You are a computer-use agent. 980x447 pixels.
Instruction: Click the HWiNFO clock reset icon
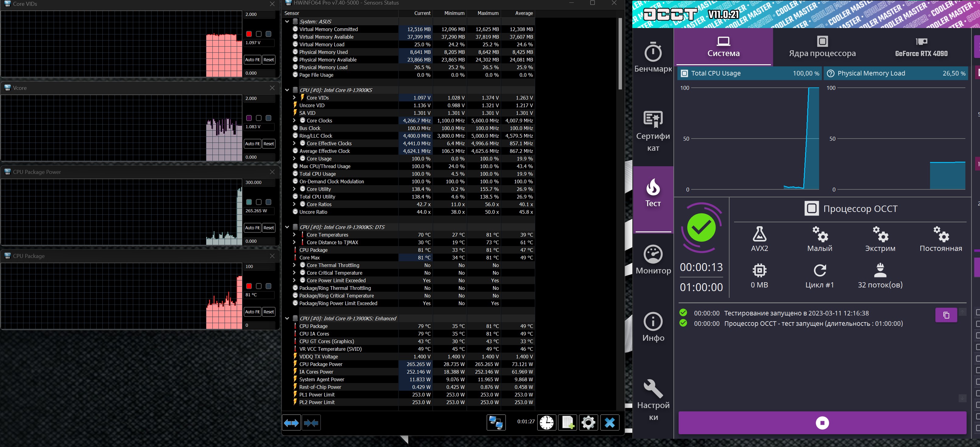546,422
